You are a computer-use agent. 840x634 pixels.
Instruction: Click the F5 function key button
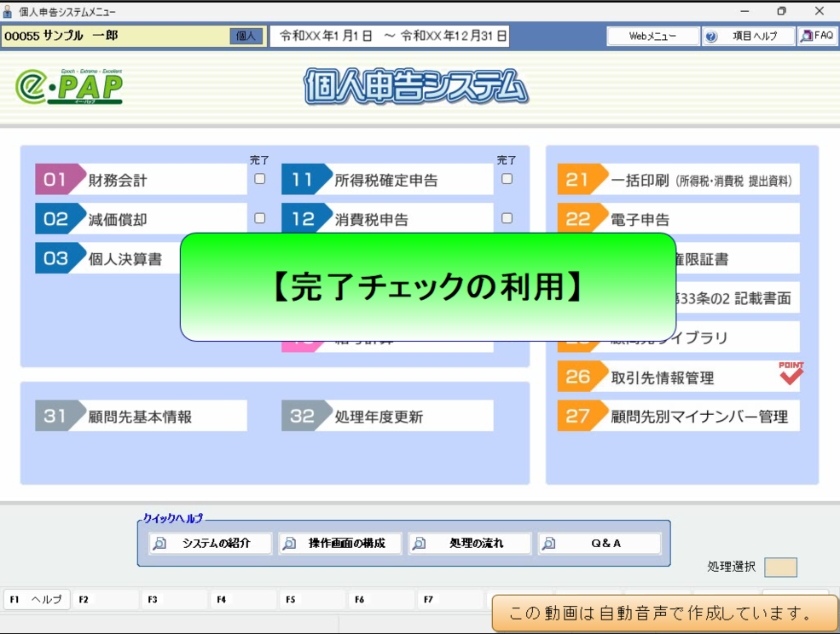[313, 599]
